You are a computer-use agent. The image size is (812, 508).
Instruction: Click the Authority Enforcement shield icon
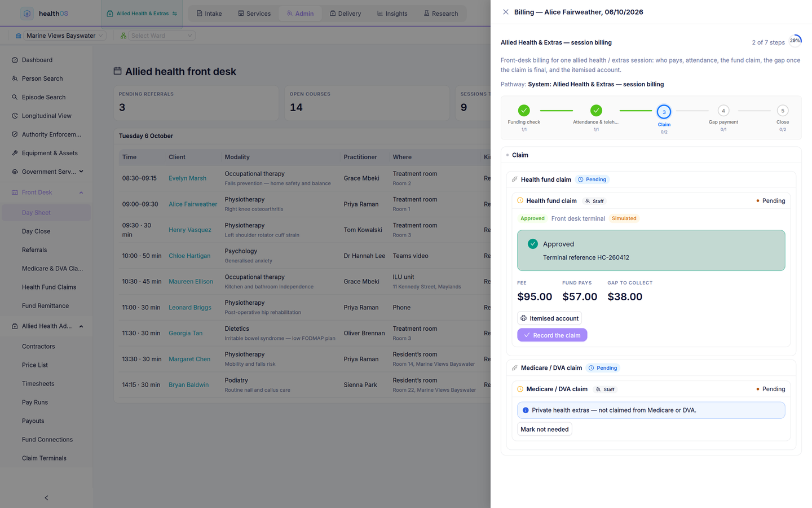click(15, 134)
